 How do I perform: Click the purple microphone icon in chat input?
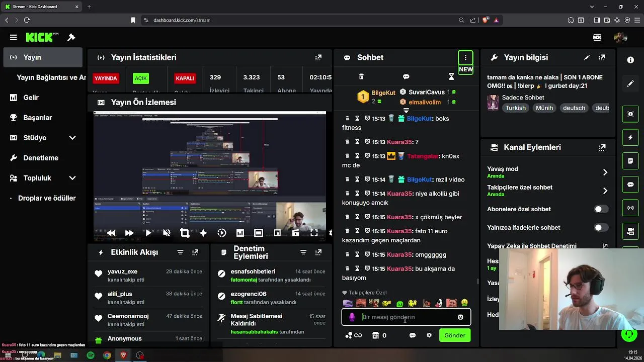352,317
